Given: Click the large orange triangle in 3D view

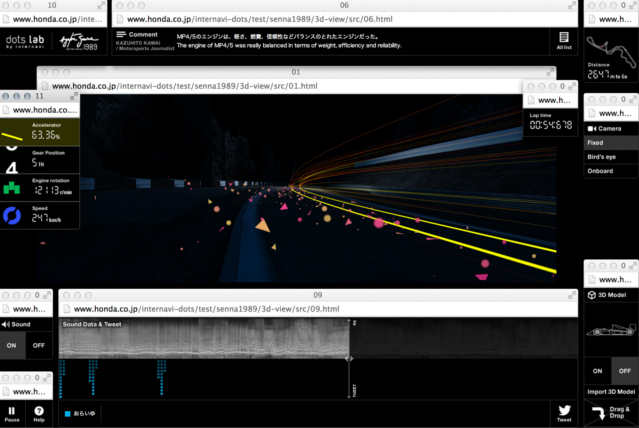Looking at the screenshot, I should click(263, 225).
